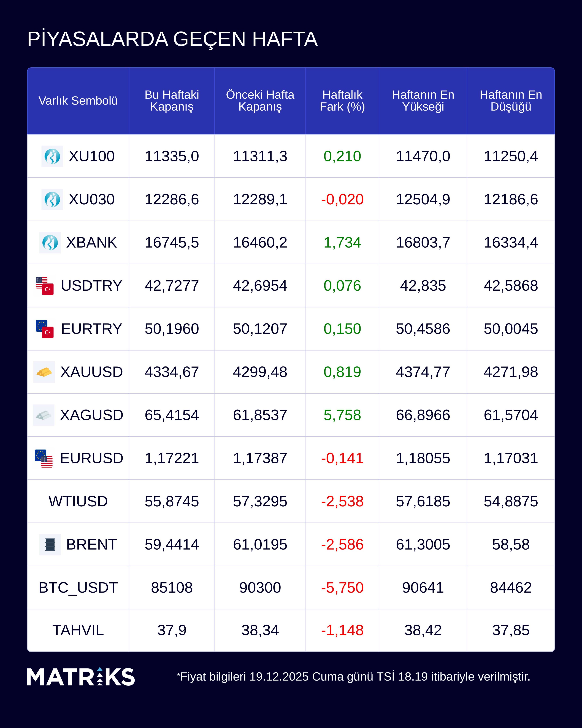The image size is (582, 728).
Task: Click the Bu Haftaki Kapanış header
Action: [172, 101]
